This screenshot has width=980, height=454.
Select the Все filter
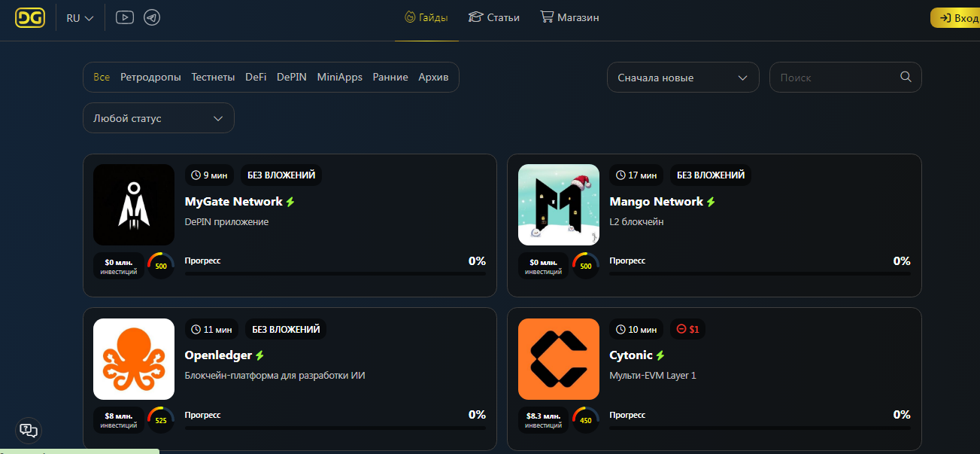point(102,77)
